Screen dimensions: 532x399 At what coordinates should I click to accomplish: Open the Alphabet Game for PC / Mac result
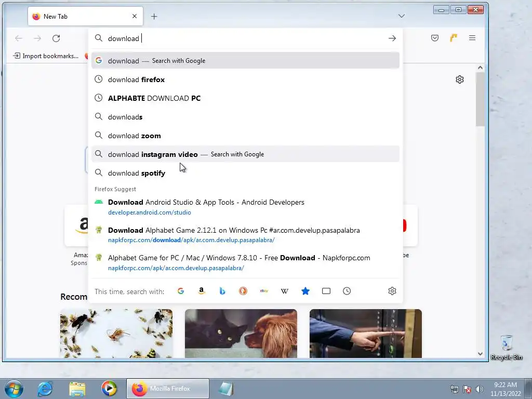[245, 262]
